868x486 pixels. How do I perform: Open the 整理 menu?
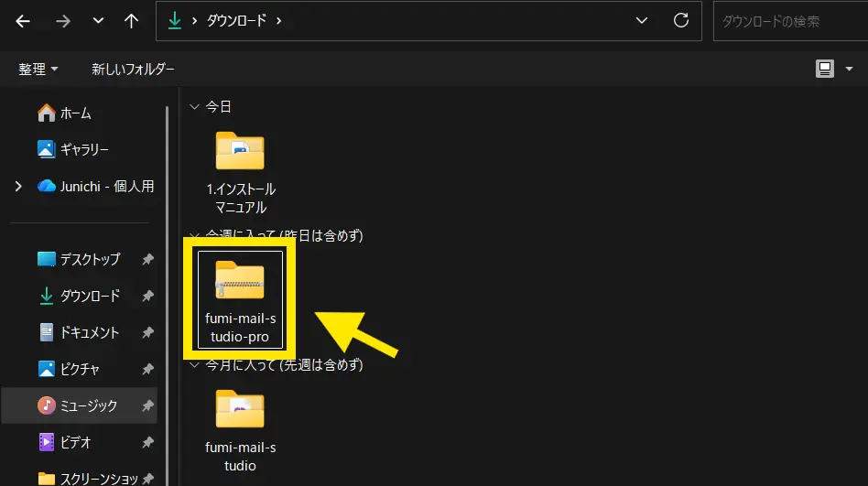pyautogui.click(x=38, y=69)
